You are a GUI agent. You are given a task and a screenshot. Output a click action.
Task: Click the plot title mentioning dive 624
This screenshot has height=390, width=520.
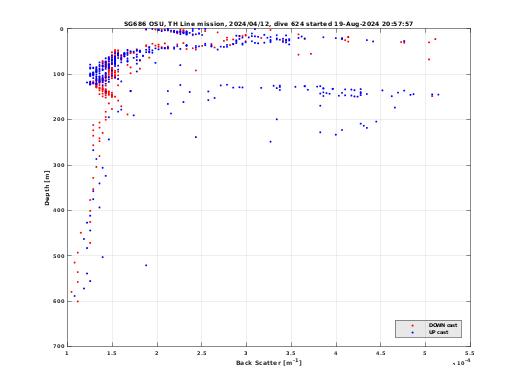click(x=268, y=24)
